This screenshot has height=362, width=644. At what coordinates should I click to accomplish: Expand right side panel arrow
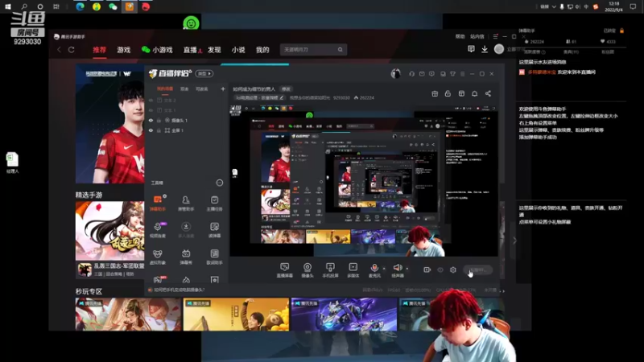coord(514,241)
